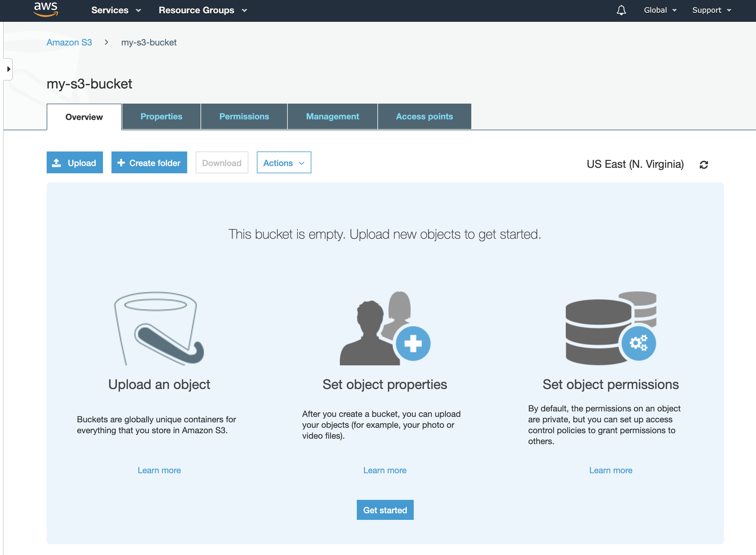The width and height of the screenshot is (756, 555).
Task: Refresh the bucket contents with the refresh icon
Action: (x=704, y=165)
